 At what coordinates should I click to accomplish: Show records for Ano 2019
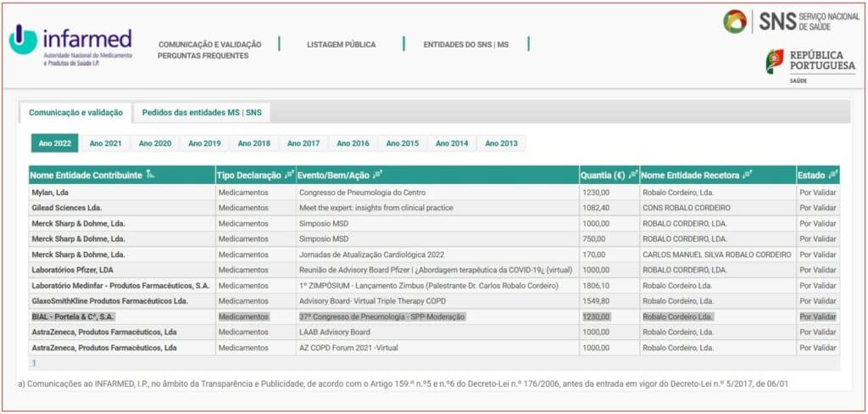(204, 143)
